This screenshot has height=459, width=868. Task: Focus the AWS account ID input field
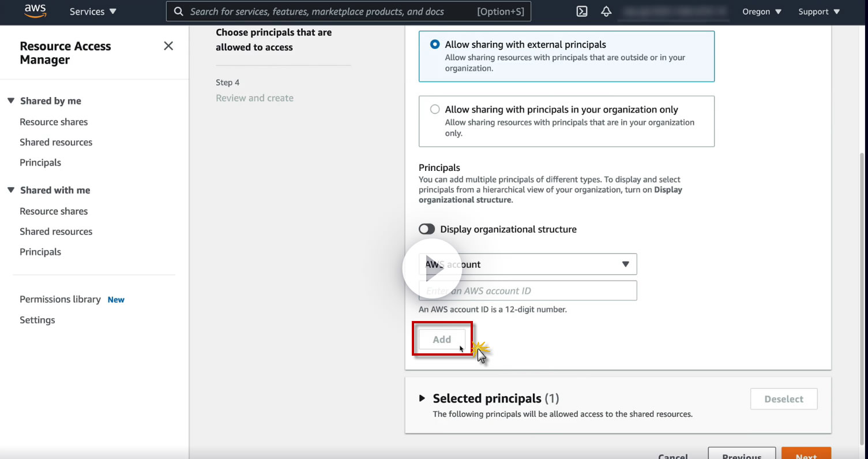click(x=528, y=290)
